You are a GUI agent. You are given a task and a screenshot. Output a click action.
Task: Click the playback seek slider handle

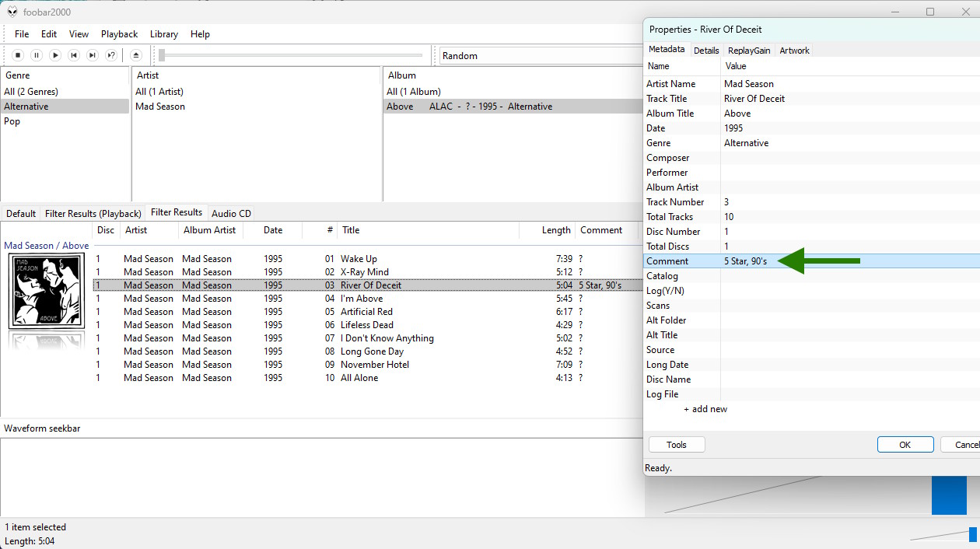click(162, 55)
